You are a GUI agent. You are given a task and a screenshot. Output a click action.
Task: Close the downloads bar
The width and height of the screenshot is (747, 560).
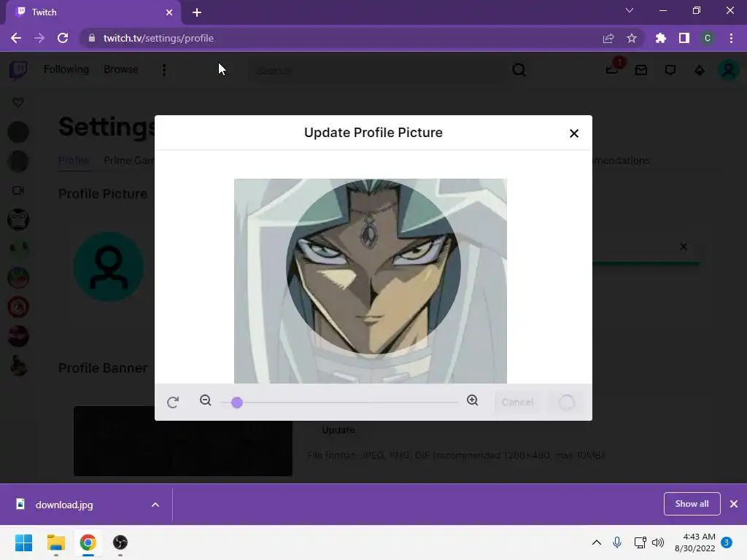point(734,504)
